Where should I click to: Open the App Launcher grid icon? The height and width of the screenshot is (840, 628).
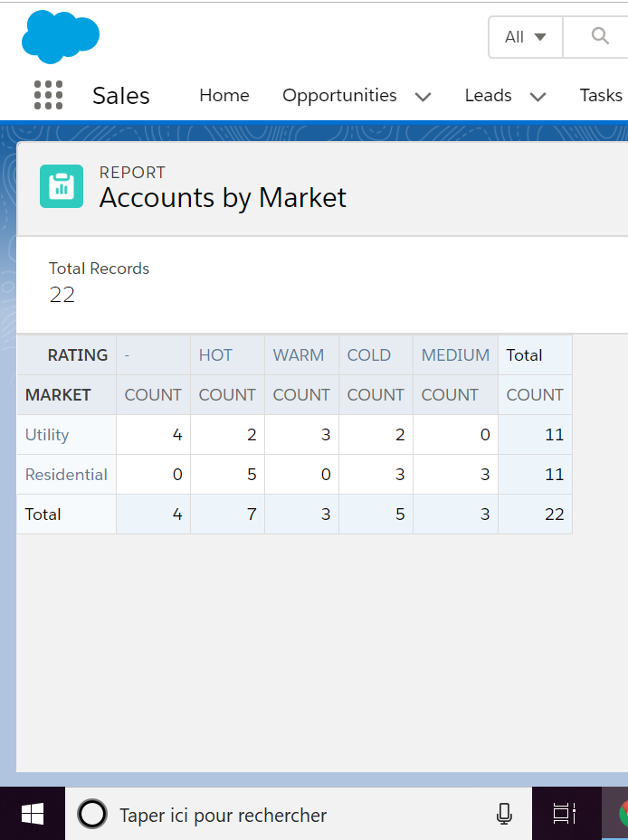tap(48, 95)
